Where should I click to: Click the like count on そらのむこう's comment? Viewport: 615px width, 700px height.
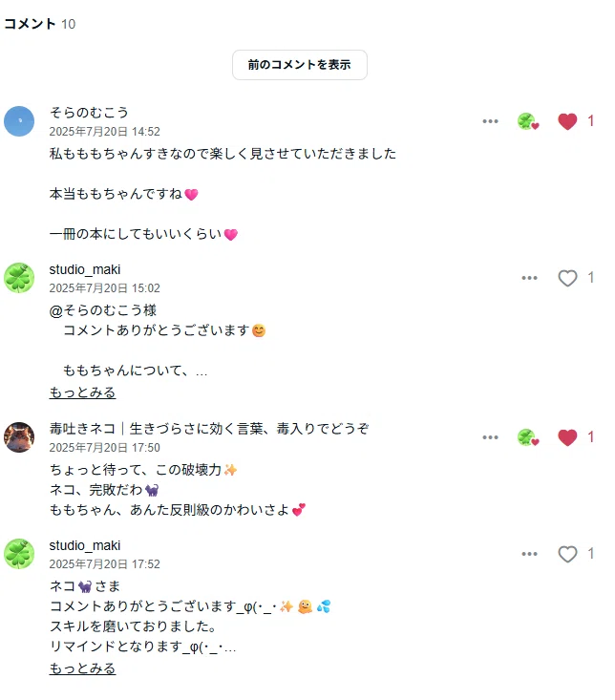[x=590, y=121]
